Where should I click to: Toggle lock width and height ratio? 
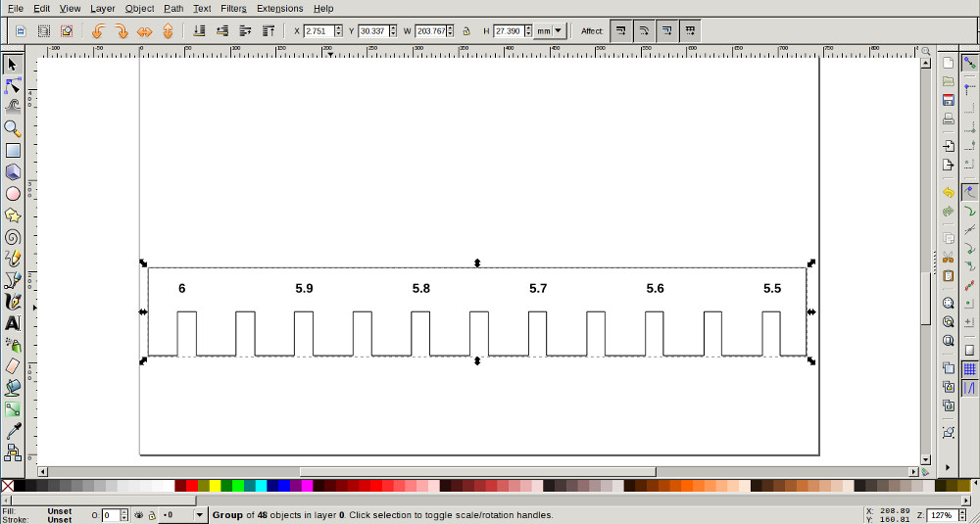[x=466, y=30]
